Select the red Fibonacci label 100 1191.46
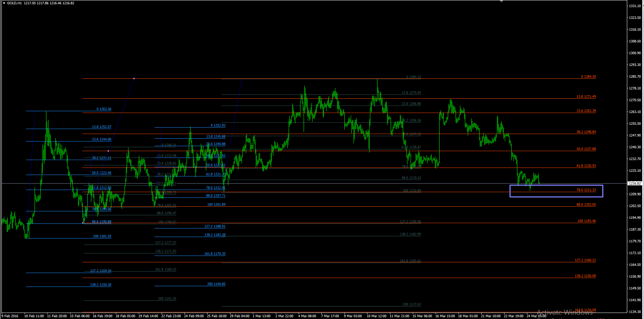This screenshot has height=319, width=644. (x=587, y=221)
